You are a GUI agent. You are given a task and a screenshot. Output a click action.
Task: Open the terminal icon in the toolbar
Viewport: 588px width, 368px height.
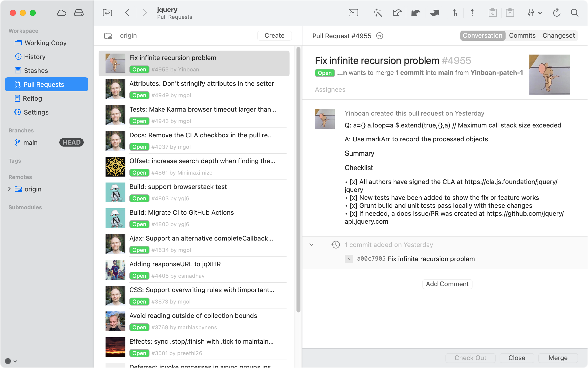353,13
